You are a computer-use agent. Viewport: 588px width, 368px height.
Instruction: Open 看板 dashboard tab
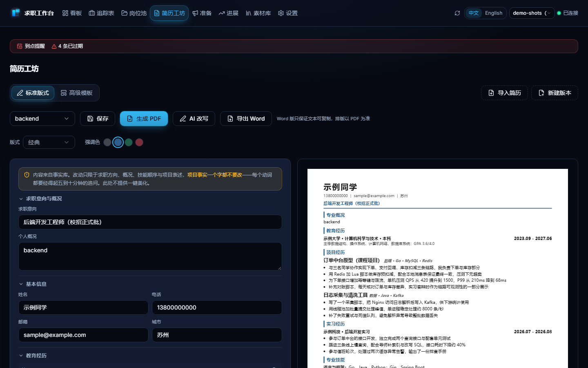coord(72,13)
